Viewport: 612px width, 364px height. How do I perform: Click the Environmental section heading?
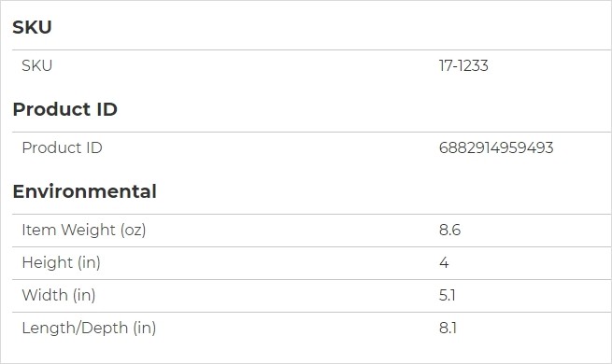click(85, 191)
